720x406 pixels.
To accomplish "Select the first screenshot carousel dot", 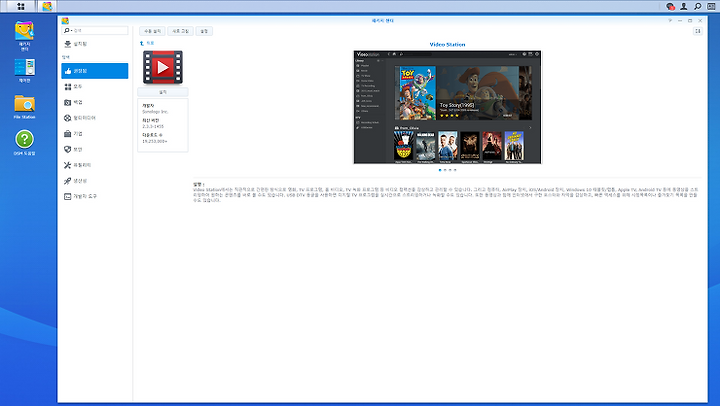I will pyautogui.click(x=440, y=170).
